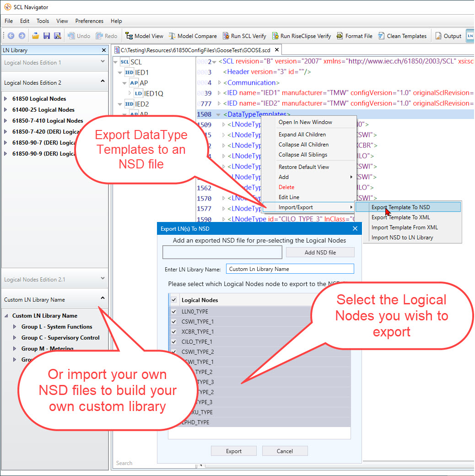The image size is (475, 476).
Task: Click the Save file toolbar icon
Action: (46, 36)
